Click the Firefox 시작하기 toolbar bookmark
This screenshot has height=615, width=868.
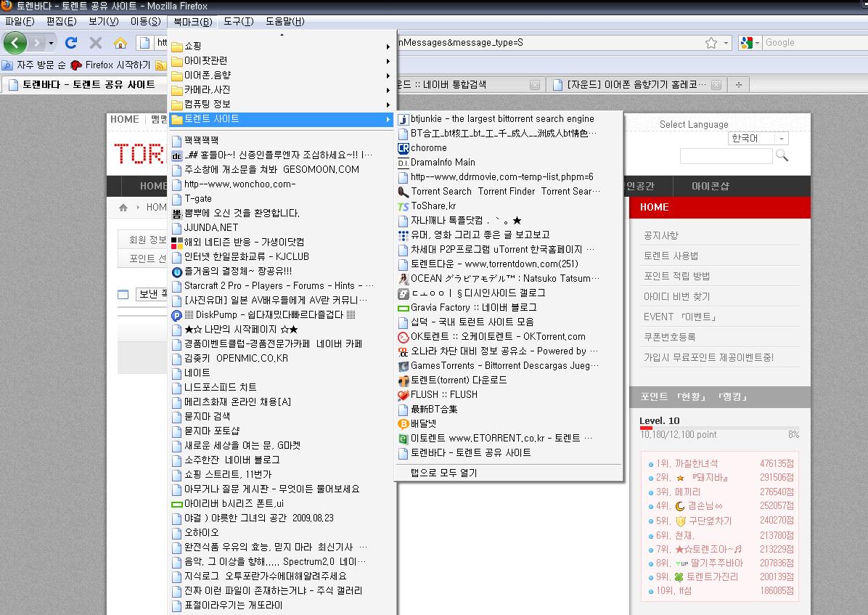[111, 65]
